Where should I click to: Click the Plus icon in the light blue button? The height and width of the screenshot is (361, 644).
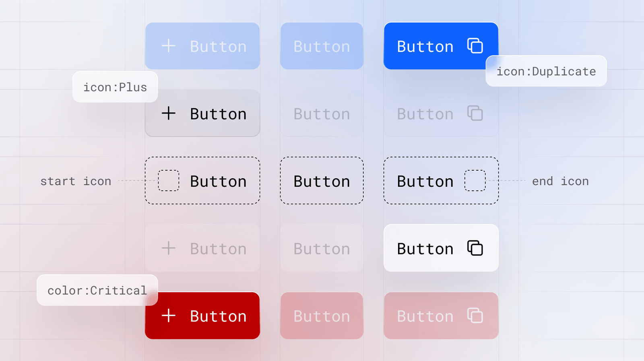coord(169,46)
